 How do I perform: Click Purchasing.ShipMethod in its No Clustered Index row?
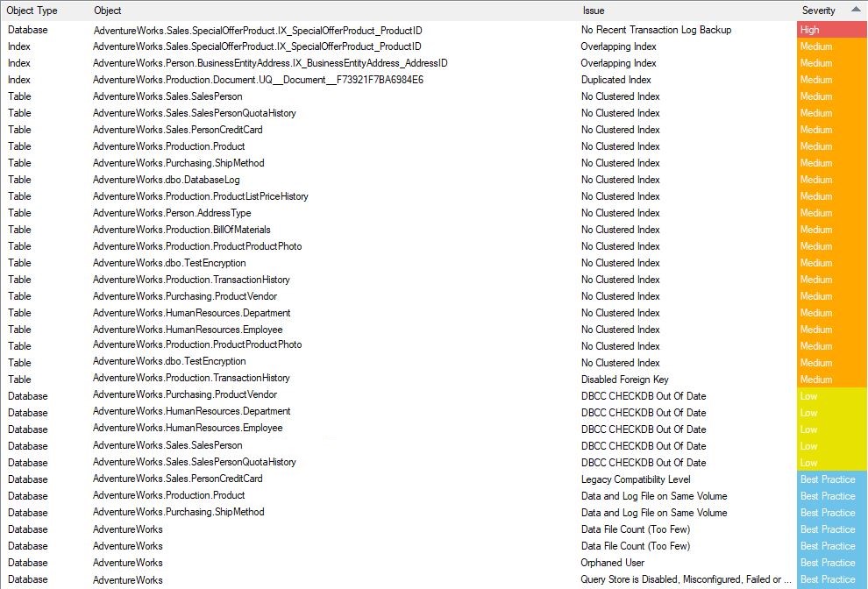178,163
